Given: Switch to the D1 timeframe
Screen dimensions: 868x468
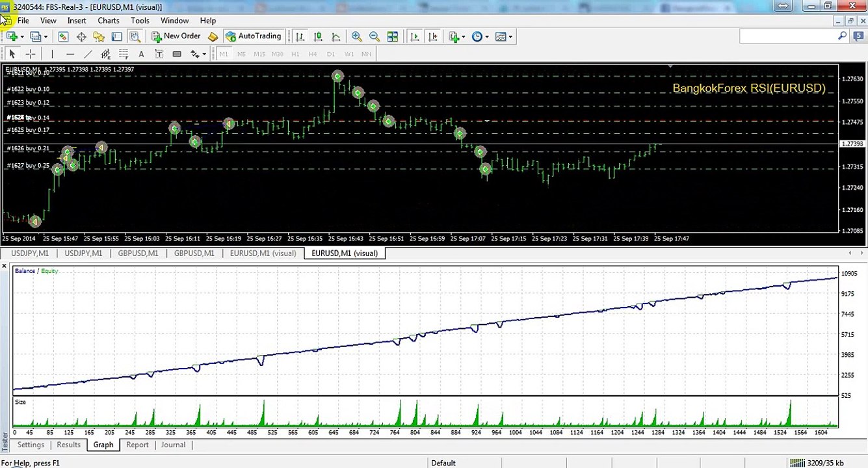Looking at the screenshot, I should coord(331,54).
